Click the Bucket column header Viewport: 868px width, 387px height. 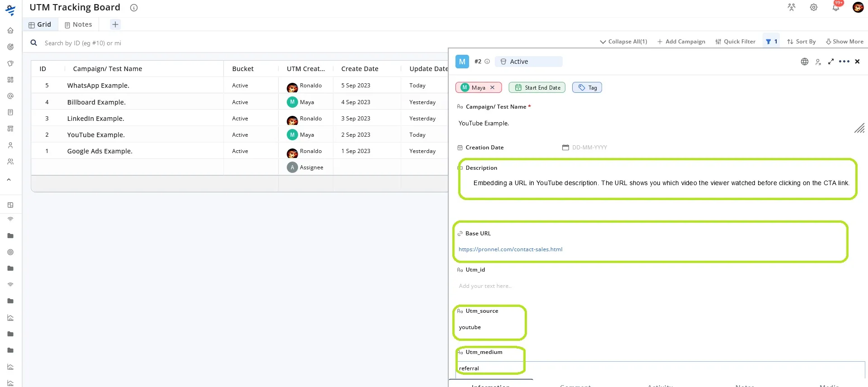(243, 69)
